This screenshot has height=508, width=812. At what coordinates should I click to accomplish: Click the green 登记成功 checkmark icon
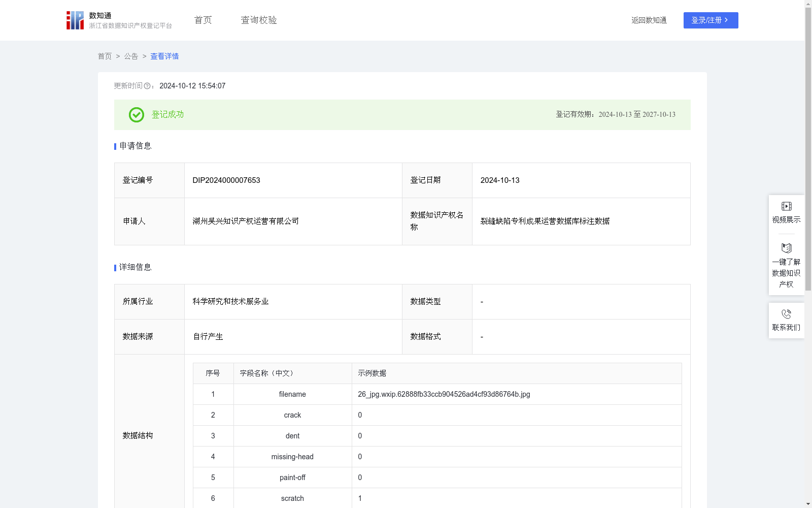(137, 115)
